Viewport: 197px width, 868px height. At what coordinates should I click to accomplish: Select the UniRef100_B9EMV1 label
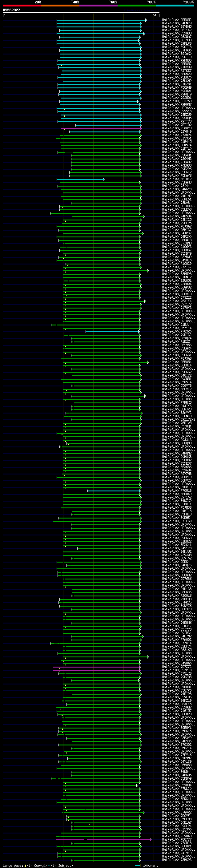pyautogui.click(x=177, y=728)
